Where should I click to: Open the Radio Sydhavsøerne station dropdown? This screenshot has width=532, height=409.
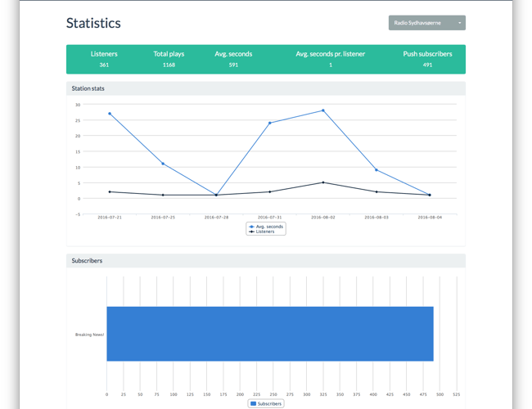tap(426, 23)
